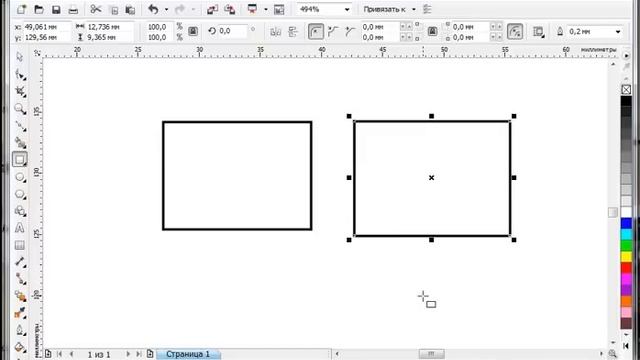Select the Smart Fill tool
The image size is (640, 360).
click(20, 142)
